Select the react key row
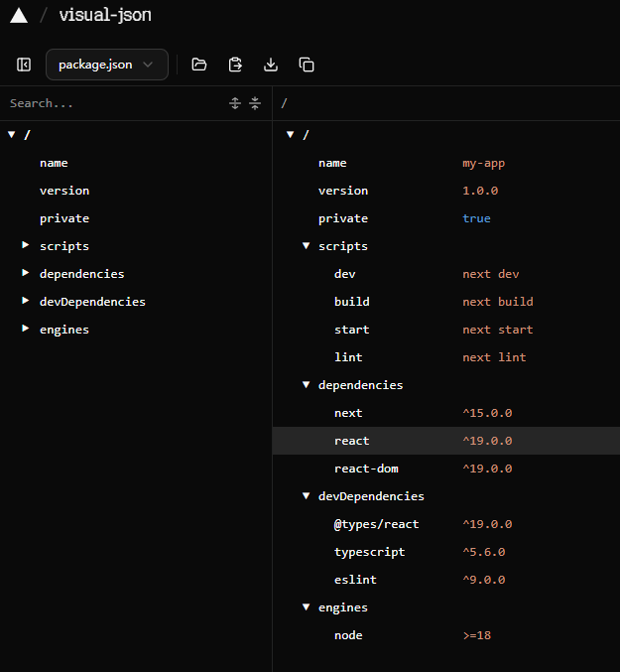This screenshot has height=672, width=620. pos(446,441)
